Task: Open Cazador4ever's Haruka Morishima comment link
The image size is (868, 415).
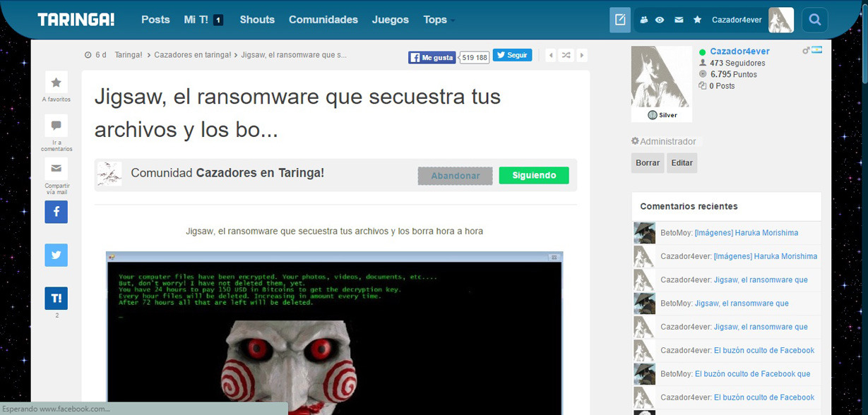Action: pyautogui.click(x=766, y=256)
